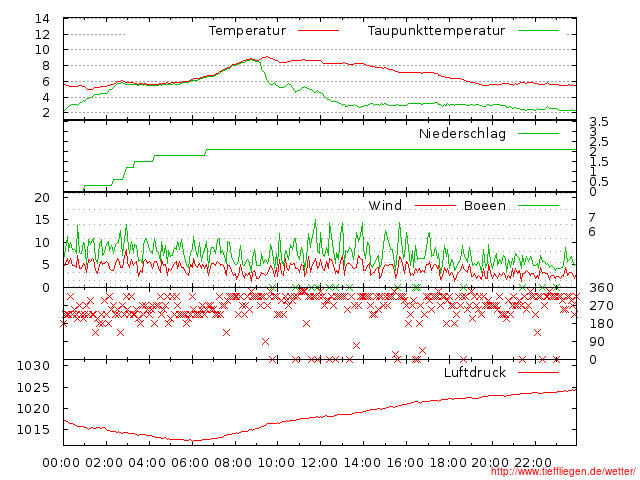Click the Temperatur legend label

point(247,31)
